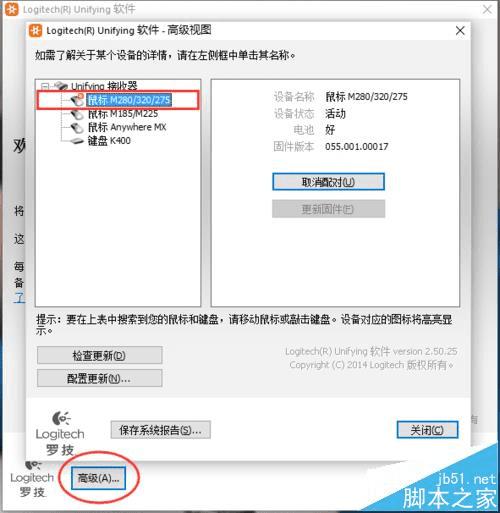Click the Logitech logo in dialog footer
This screenshot has height=513, width=500.
click(x=60, y=433)
